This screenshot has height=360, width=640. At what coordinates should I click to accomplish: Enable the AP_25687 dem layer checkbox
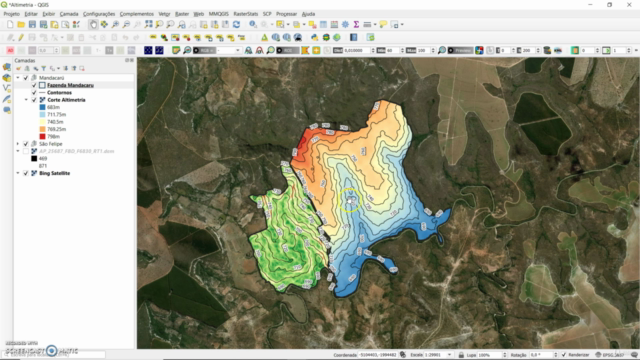pos(26,151)
